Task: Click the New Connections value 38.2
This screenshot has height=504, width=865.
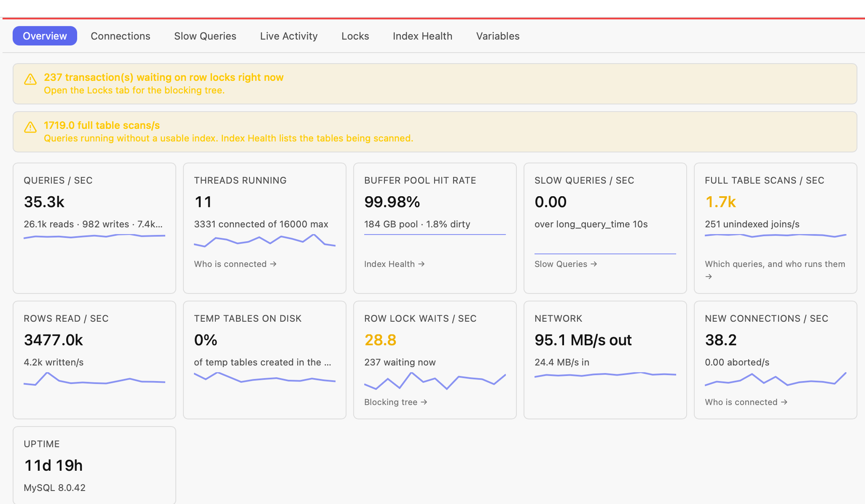Action: 721,340
